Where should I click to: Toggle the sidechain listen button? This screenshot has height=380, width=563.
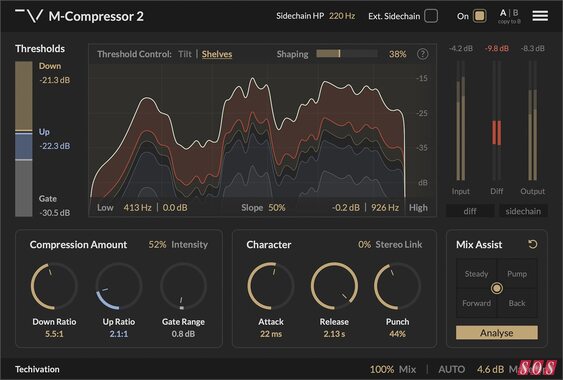[523, 211]
